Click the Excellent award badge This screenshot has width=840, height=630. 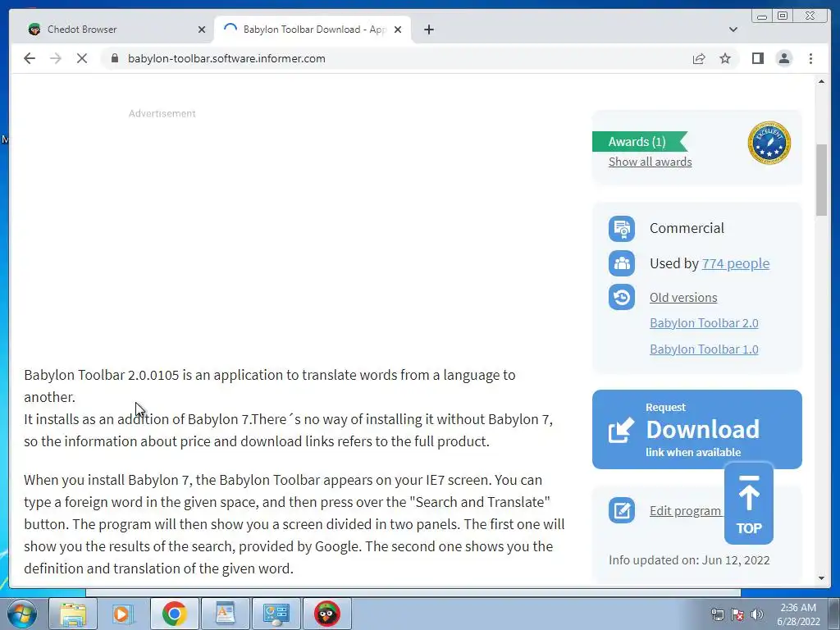pos(769,143)
